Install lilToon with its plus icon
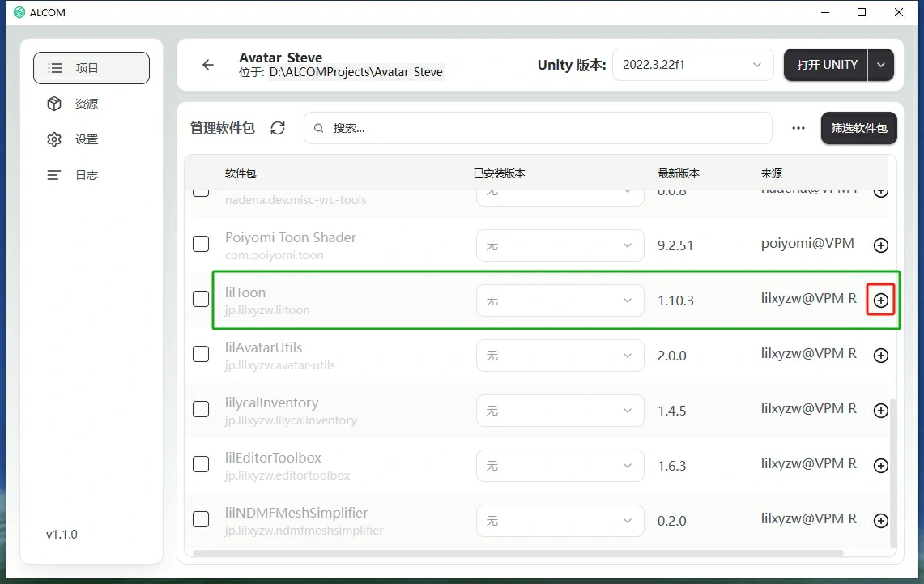Image resolution: width=924 pixels, height=584 pixels. [880, 301]
